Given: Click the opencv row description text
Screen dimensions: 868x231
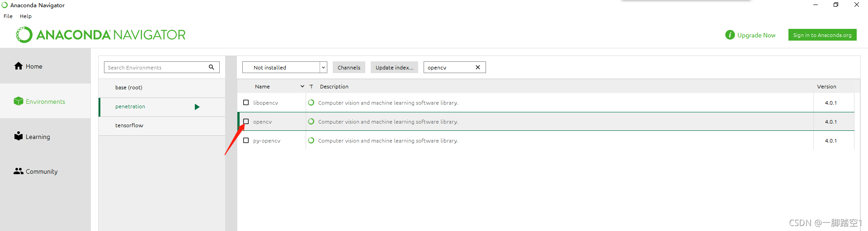Looking at the screenshot, I should [x=388, y=122].
